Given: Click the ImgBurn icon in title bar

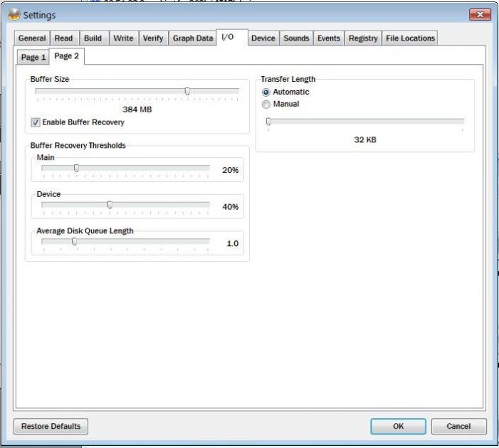Looking at the screenshot, I should click(x=14, y=15).
